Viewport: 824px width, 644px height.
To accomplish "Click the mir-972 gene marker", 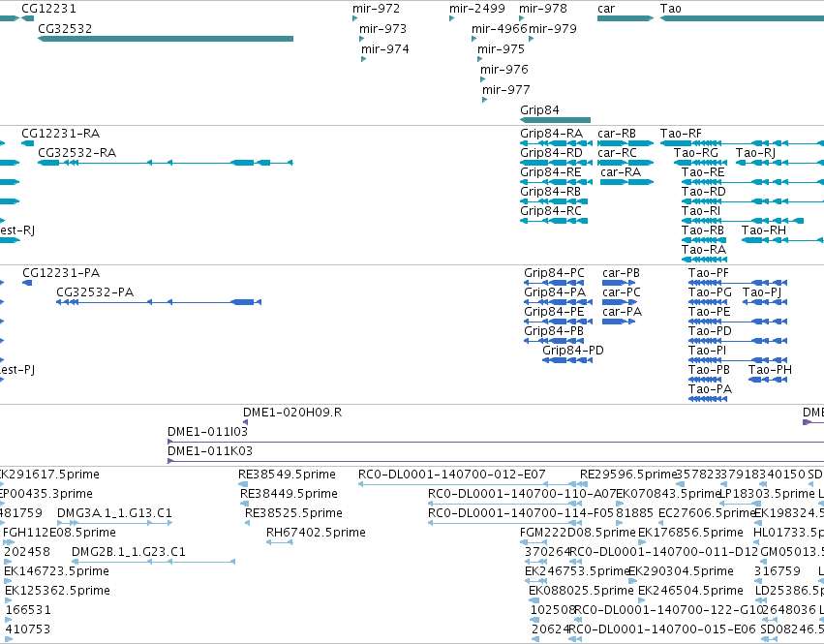I will point(354,18).
